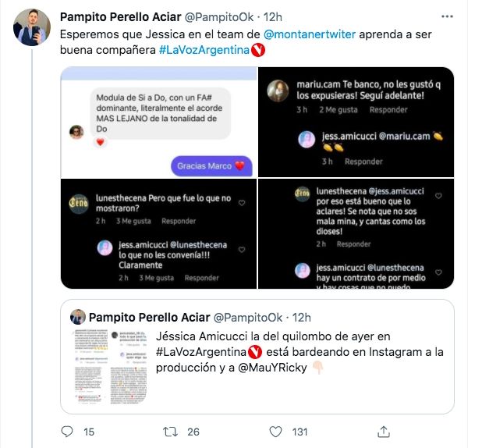Open the mariu.cam comment screenshot
The height and width of the screenshot is (448, 482).
tap(356, 122)
